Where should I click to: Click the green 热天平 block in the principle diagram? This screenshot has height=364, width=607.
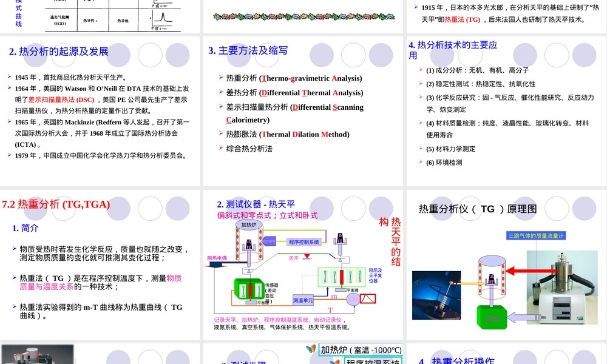[x=492, y=317]
